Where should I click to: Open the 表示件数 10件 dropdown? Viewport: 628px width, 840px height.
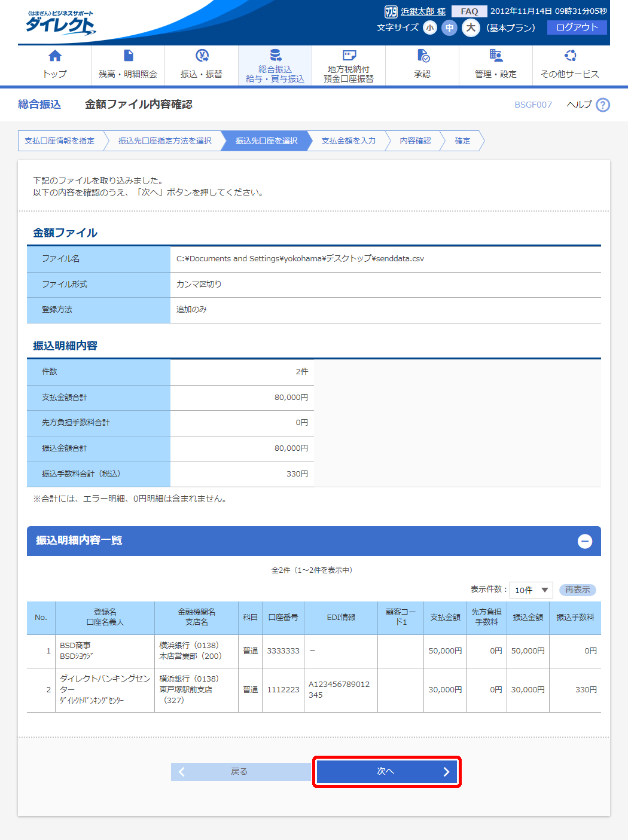point(531,590)
